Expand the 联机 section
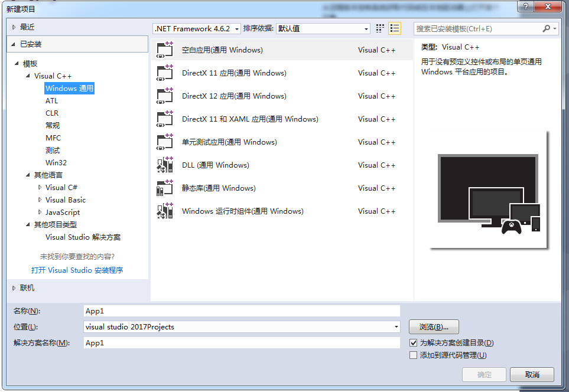 (x=14, y=288)
